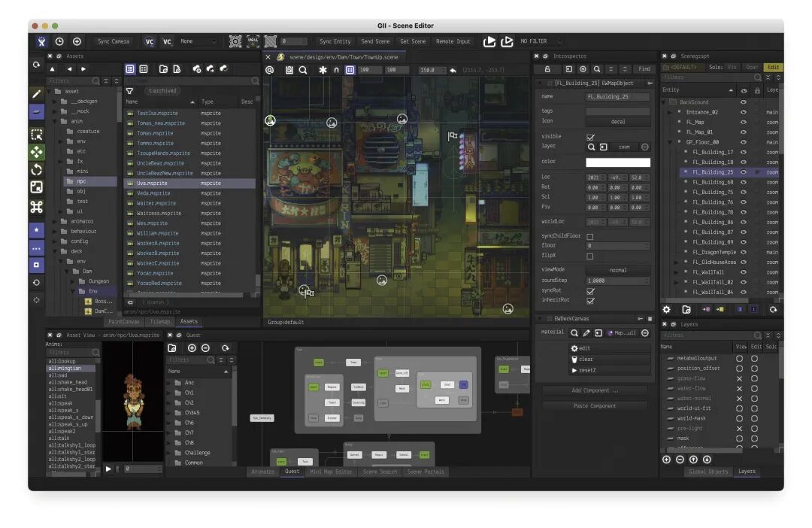The height and width of the screenshot is (528, 812).
Task: Toggle the flipX checkbox
Action: [590, 256]
